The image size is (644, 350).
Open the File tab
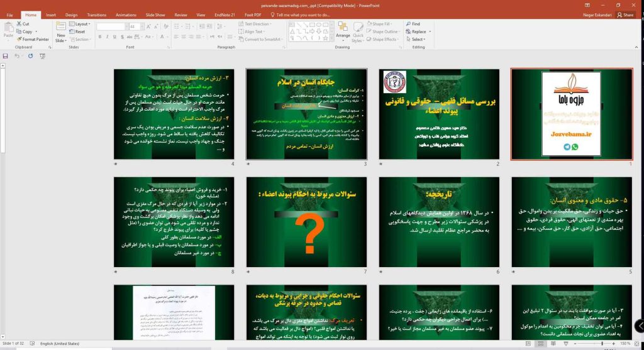pyautogui.click(x=9, y=15)
